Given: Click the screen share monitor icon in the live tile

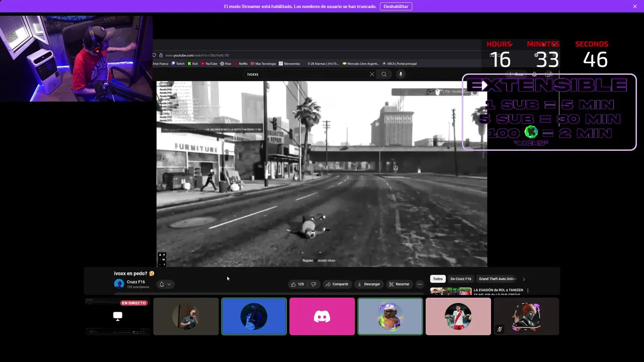Looking at the screenshot, I should 118,316.
